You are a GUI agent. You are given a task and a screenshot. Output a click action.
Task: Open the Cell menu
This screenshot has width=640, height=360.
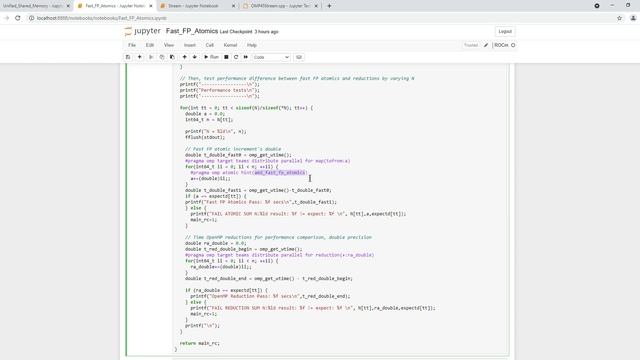pos(209,45)
